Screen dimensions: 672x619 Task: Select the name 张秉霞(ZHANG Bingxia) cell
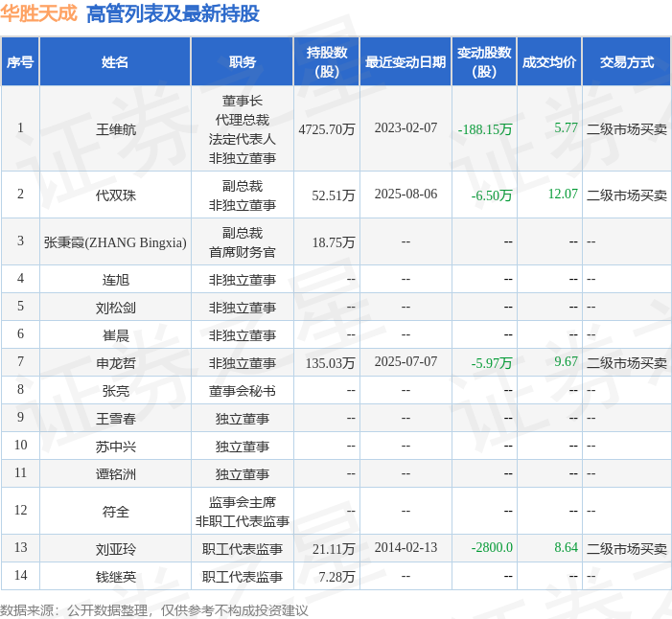point(115,242)
